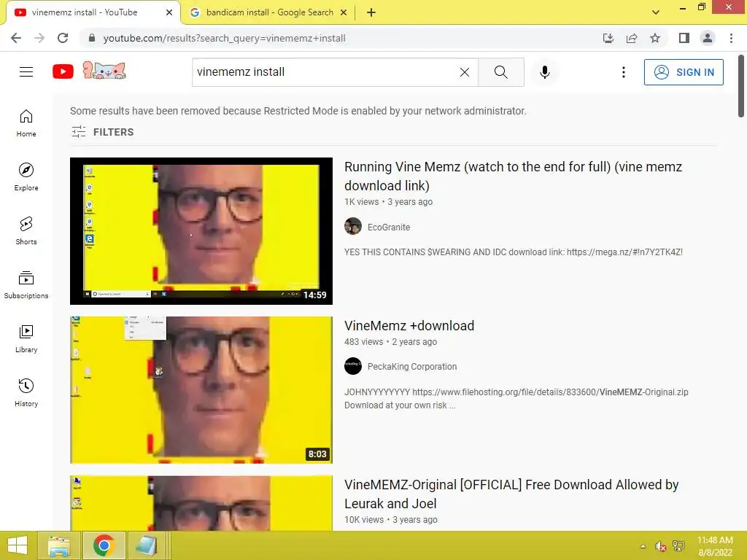The height and width of the screenshot is (560, 747).
Task: Click the '483 views • 2 years ago' text
Action: pyautogui.click(x=391, y=342)
